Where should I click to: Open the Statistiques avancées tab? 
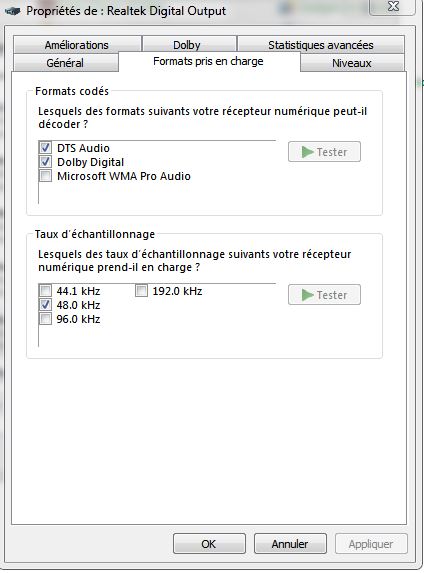(321, 45)
